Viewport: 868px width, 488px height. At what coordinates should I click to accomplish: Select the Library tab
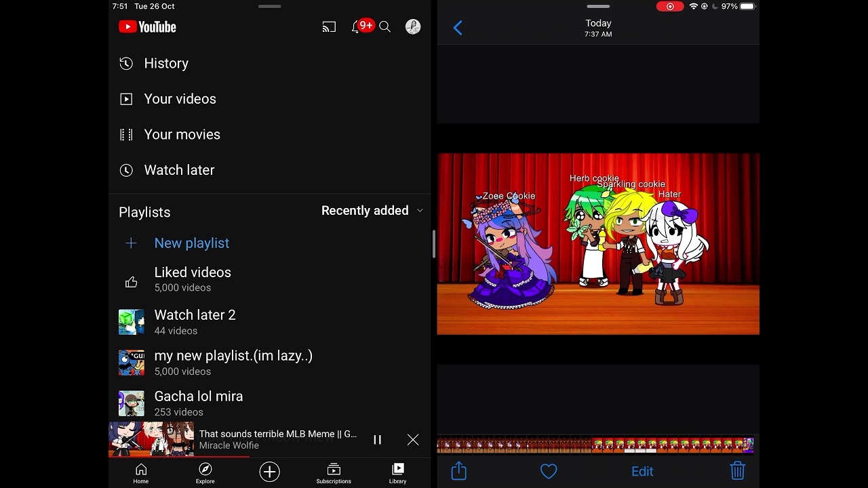(x=398, y=473)
